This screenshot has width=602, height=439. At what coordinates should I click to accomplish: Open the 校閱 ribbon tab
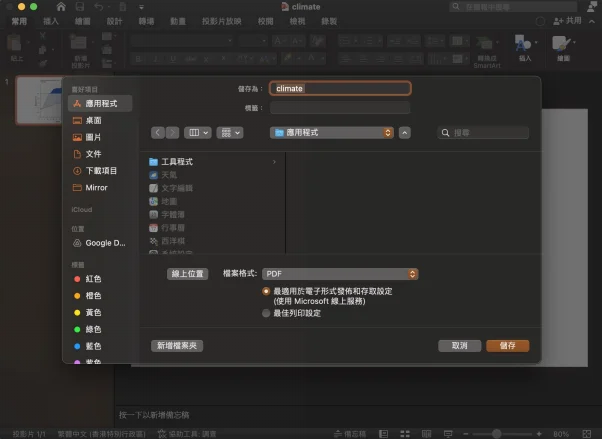(265, 22)
